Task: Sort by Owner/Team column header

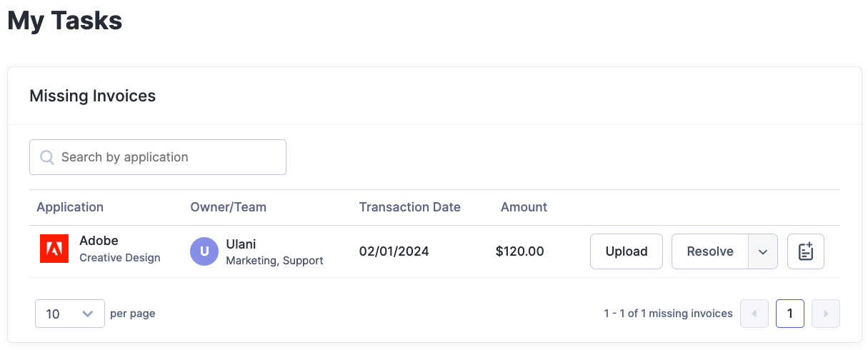Action: pos(228,207)
